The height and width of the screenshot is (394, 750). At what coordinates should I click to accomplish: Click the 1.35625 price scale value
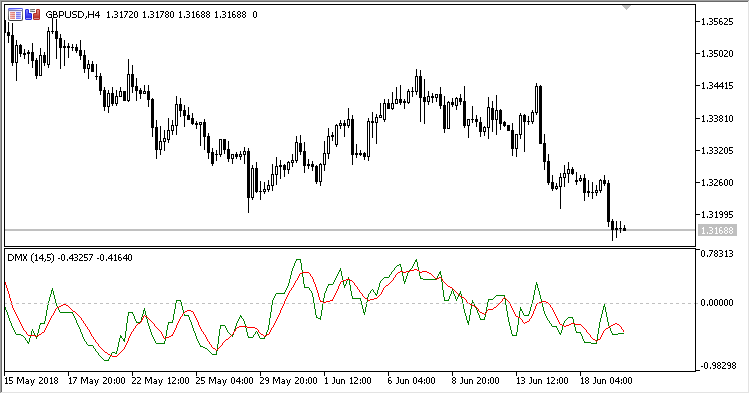(x=717, y=22)
